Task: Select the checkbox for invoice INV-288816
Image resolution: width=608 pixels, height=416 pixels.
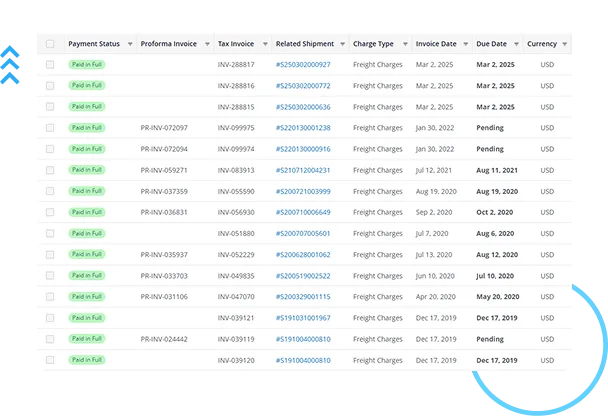Action: click(x=50, y=86)
